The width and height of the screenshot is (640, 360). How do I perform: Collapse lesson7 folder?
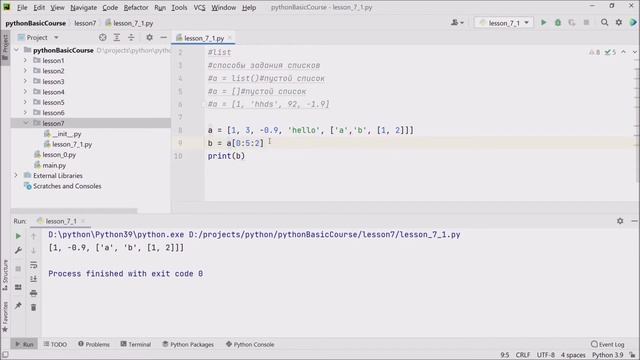[x=25, y=123]
